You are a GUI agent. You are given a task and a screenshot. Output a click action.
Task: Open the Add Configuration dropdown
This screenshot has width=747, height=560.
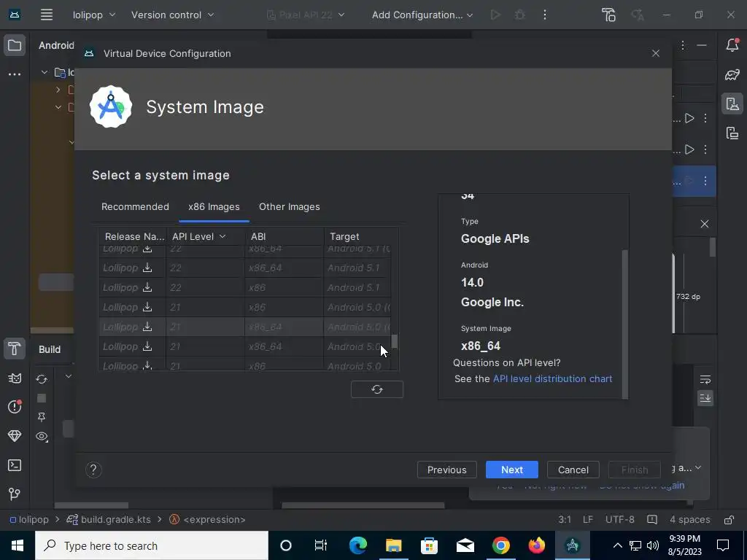pyautogui.click(x=422, y=15)
